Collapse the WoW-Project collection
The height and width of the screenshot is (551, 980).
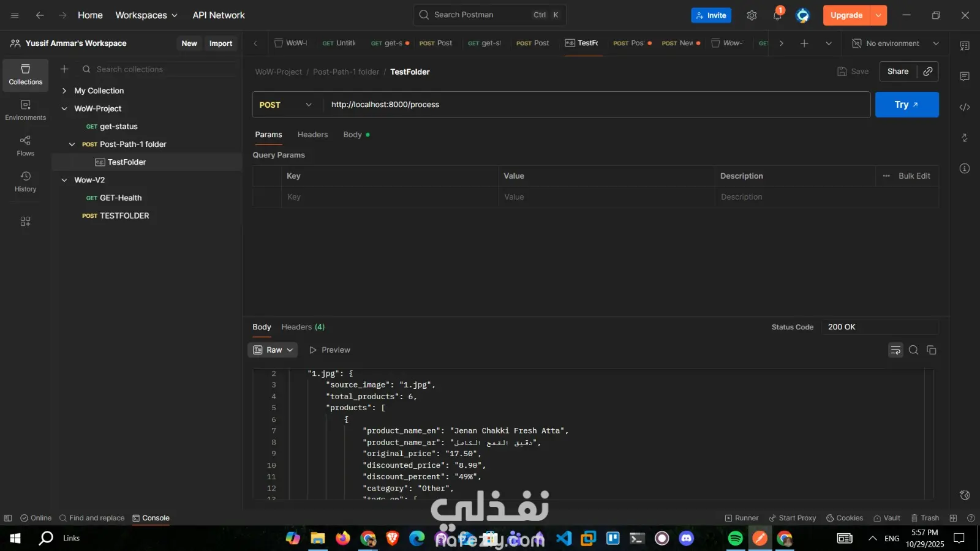click(64, 109)
